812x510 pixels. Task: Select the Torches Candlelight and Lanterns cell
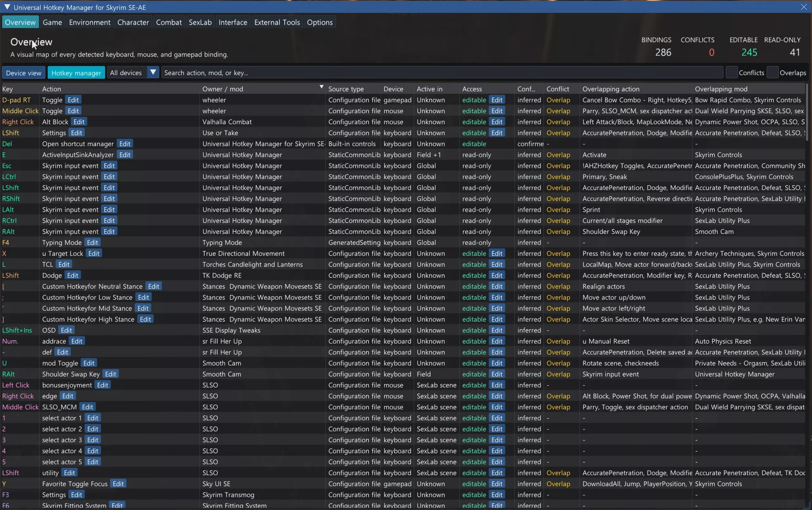[252, 264]
